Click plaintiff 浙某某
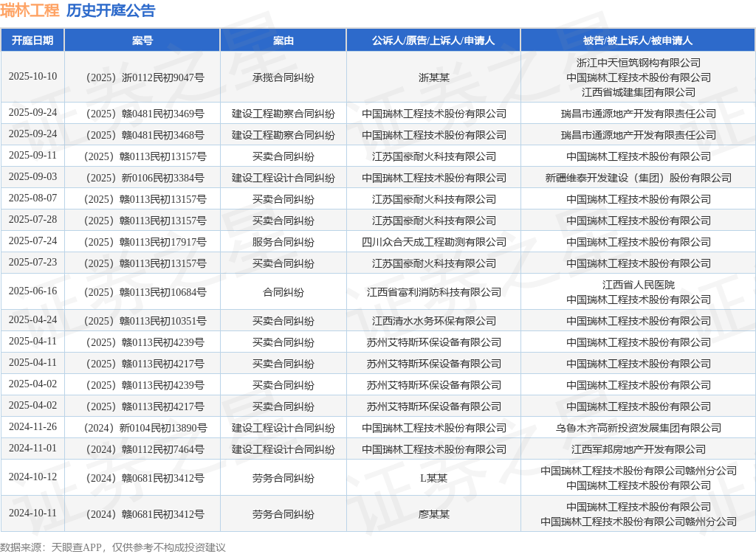This screenshot has height=554, width=756. click(x=433, y=77)
